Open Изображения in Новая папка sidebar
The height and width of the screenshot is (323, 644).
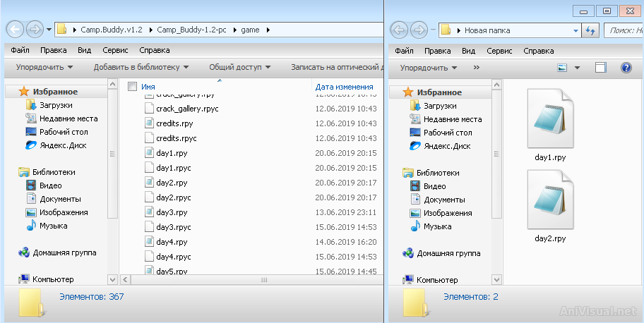point(448,213)
